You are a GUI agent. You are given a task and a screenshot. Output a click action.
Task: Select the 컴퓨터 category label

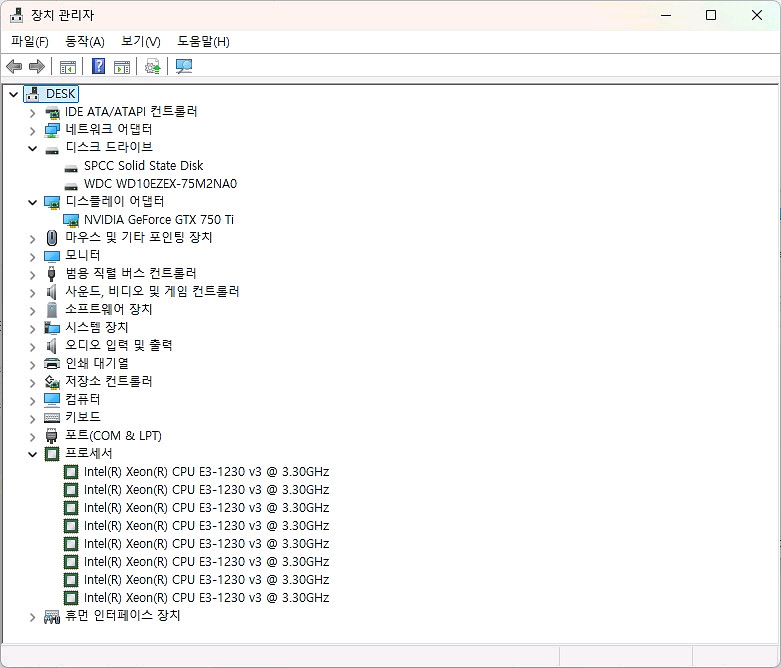(x=83, y=399)
